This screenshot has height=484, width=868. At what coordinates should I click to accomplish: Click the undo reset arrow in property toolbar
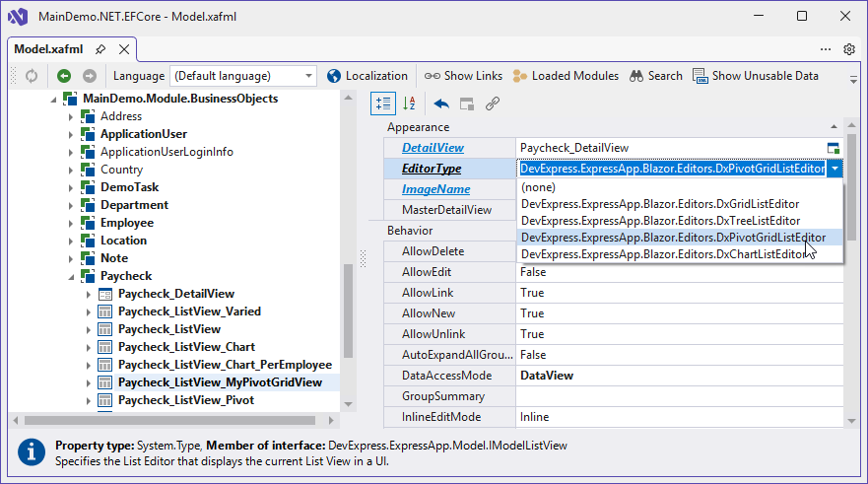(x=441, y=104)
